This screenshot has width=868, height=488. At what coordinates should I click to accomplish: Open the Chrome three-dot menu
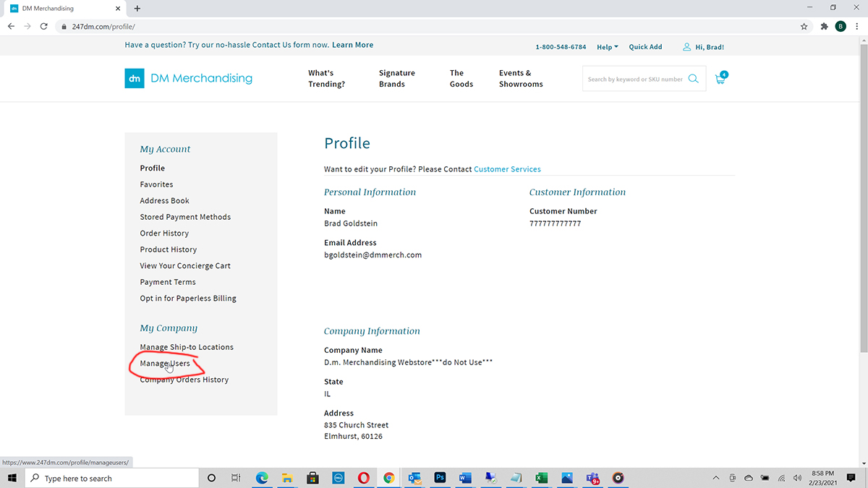[x=856, y=26]
